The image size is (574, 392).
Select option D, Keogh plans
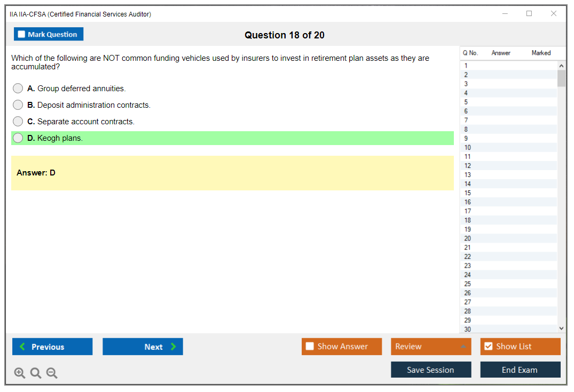coord(18,138)
